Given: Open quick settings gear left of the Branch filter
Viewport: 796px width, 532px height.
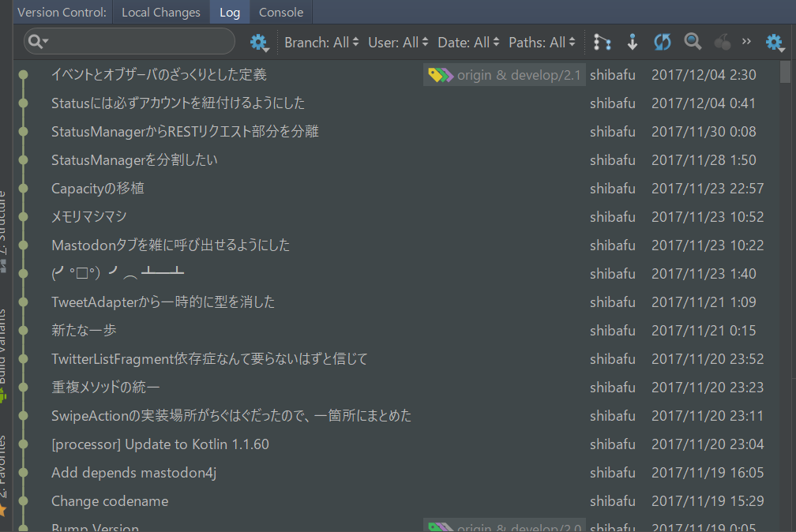Looking at the screenshot, I should (259, 43).
